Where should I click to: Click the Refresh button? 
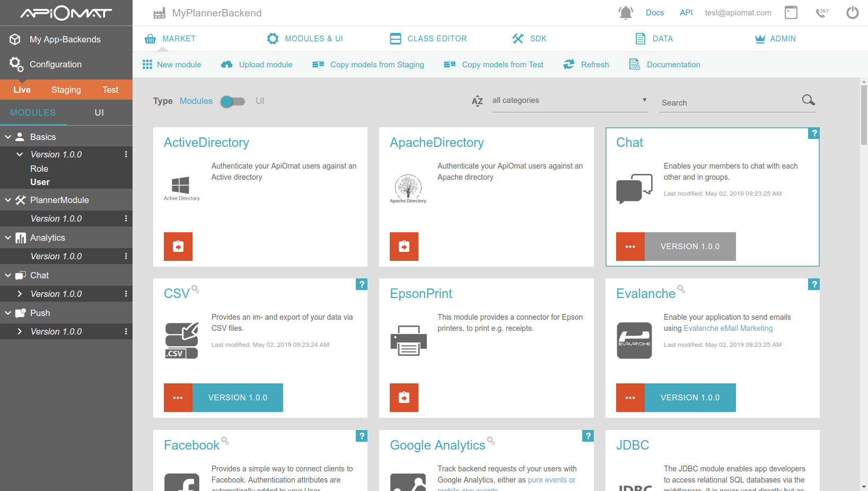pyautogui.click(x=586, y=65)
